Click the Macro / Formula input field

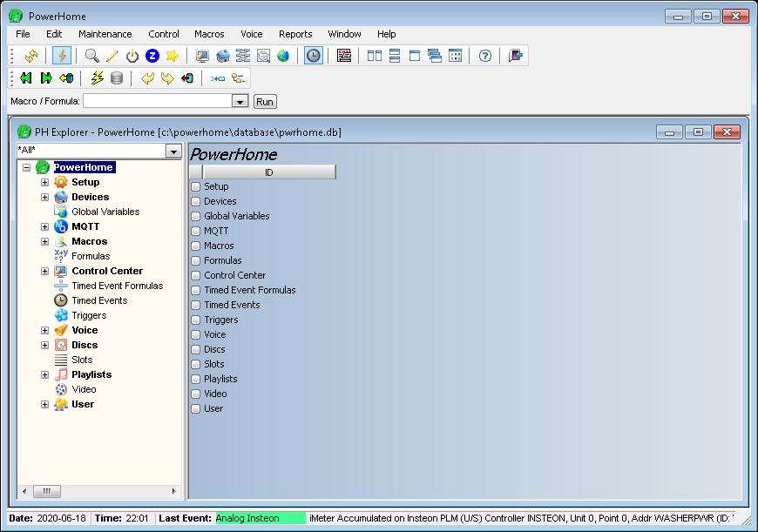tap(158, 102)
